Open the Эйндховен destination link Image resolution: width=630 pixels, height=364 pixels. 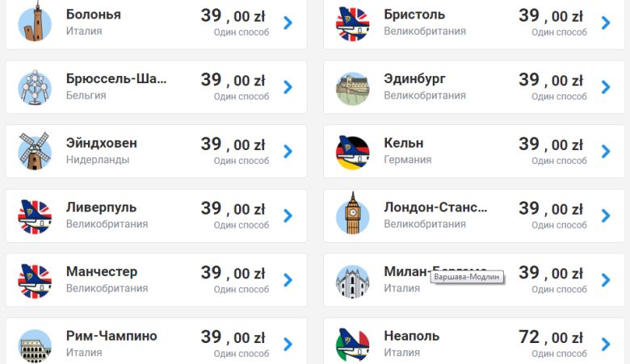tap(102, 143)
